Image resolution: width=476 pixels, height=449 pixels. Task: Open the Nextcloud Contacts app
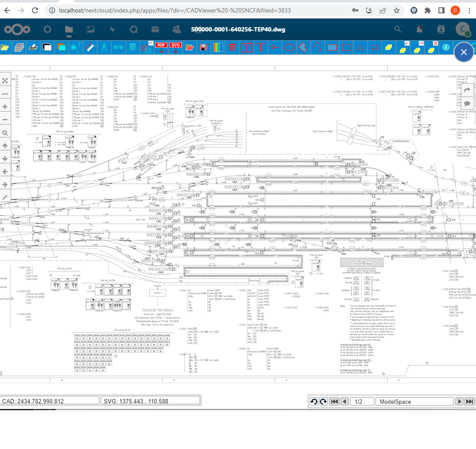coord(177,29)
